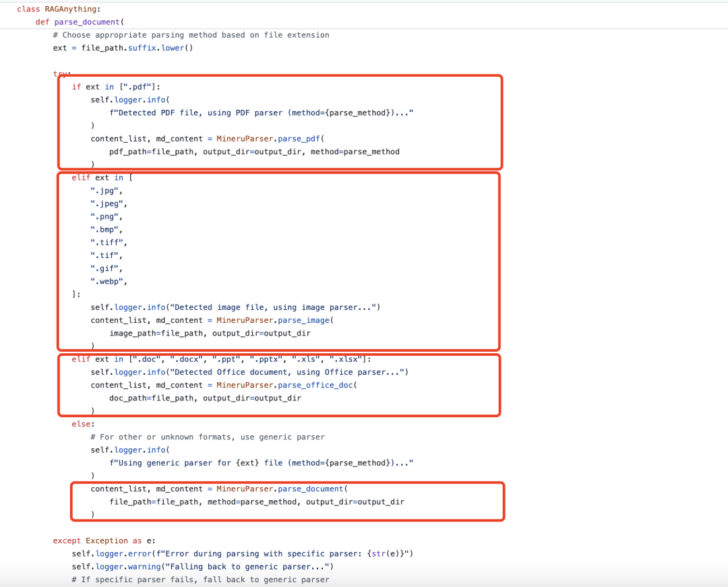The height and width of the screenshot is (587, 728).
Task: Click the line 'ext = file_path.suffix.lower()'
Action: pos(123,48)
